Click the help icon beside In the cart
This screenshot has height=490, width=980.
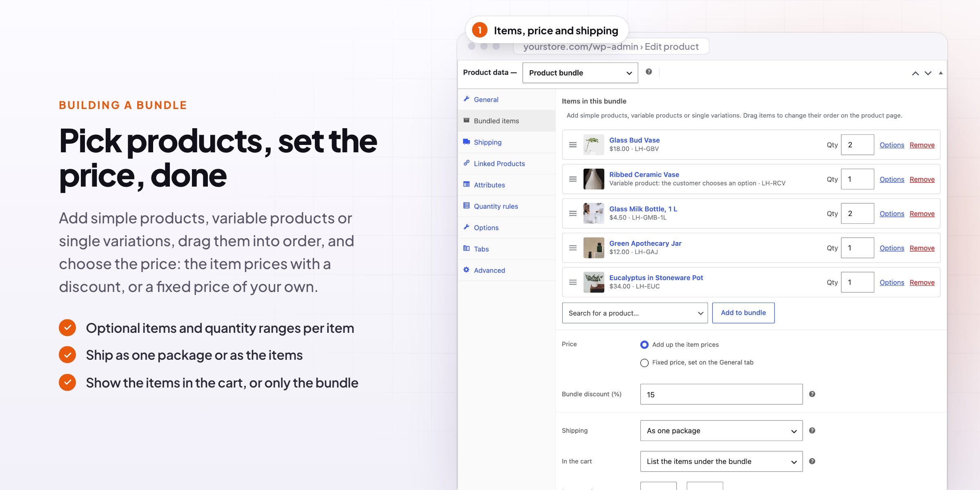point(812,461)
